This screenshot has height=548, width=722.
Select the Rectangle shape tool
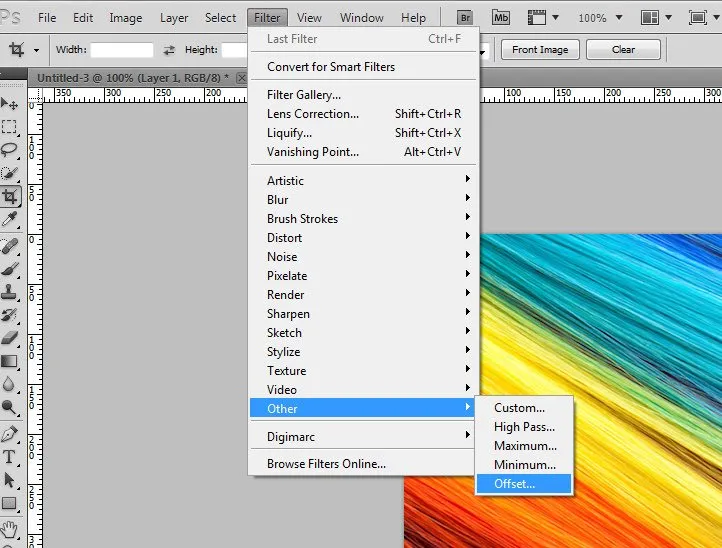9,503
